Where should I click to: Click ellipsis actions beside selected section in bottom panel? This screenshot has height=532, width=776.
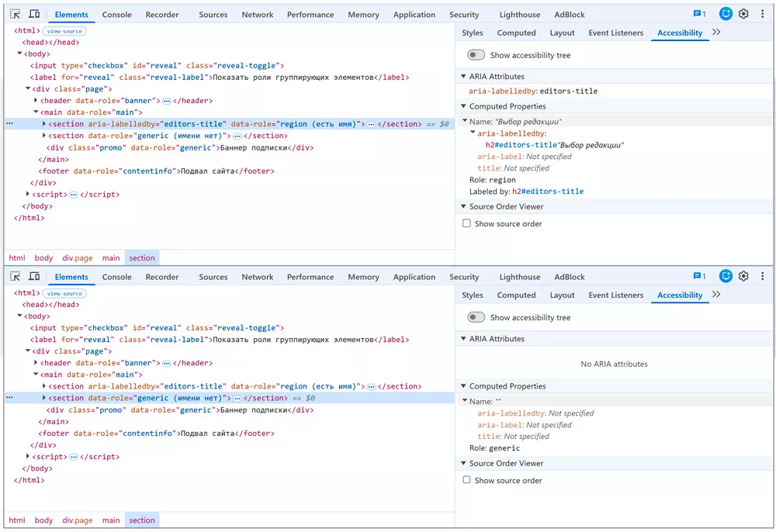pos(9,398)
